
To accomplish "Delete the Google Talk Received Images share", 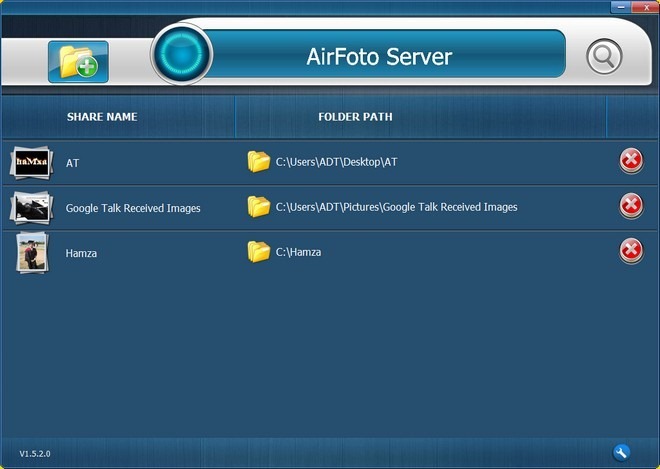I will pos(631,205).
